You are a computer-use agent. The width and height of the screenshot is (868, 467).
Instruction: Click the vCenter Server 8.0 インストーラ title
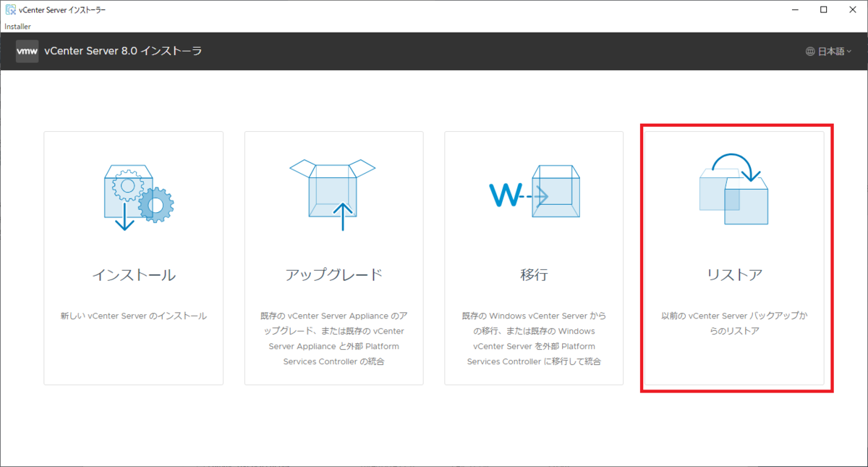point(123,51)
